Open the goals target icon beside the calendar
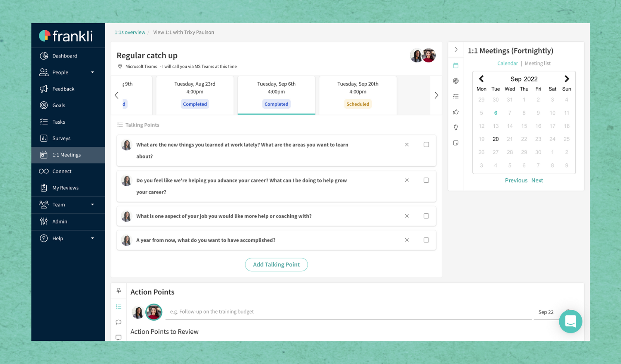This screenshot has height=364, width=621. click(x=456, y=81)
